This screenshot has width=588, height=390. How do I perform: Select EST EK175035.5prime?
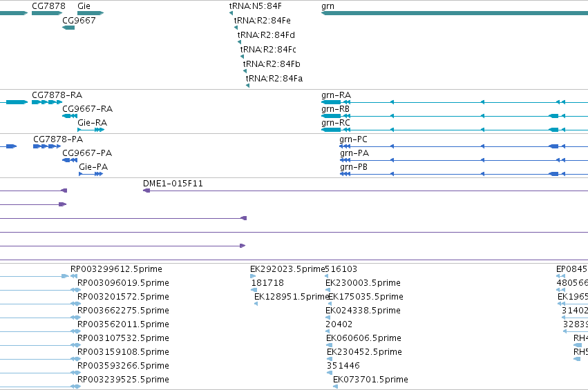366,297
